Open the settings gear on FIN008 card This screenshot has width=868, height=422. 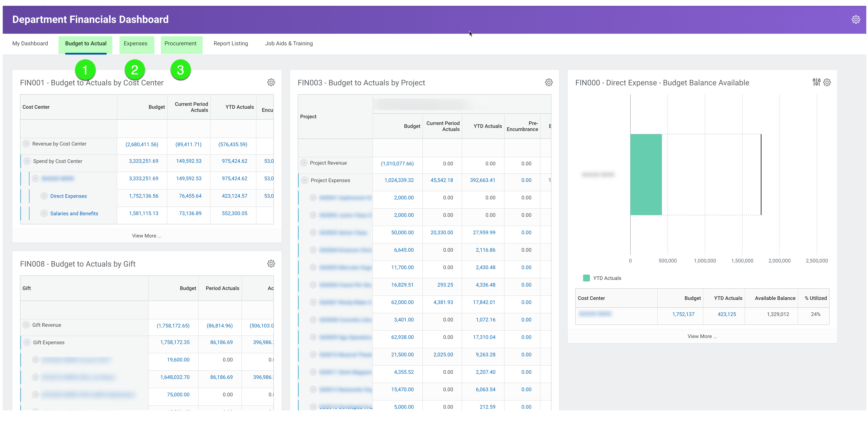271,264
